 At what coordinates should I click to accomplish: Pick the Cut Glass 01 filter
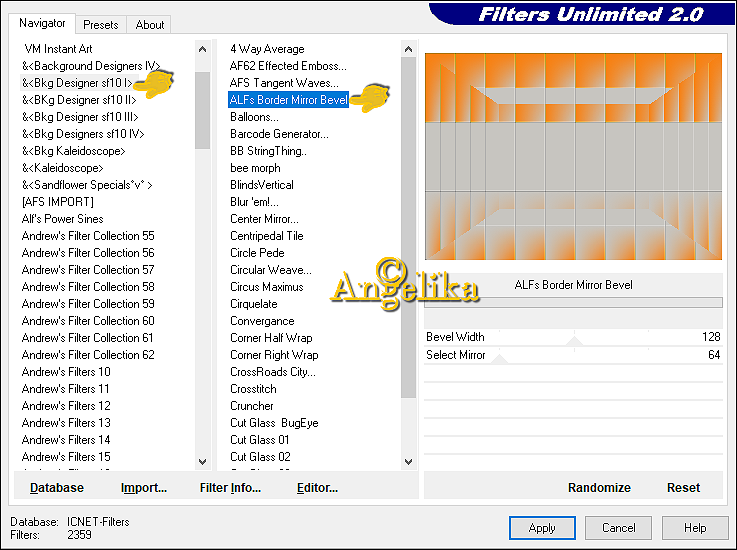click(260, 440)
